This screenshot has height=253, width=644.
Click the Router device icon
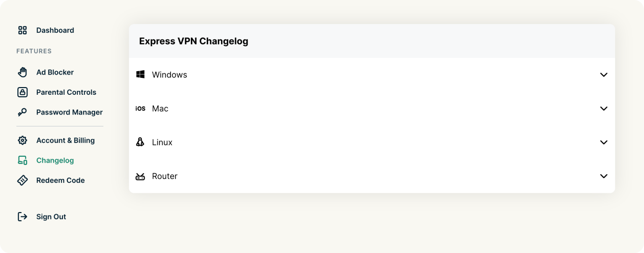point(140,177)
